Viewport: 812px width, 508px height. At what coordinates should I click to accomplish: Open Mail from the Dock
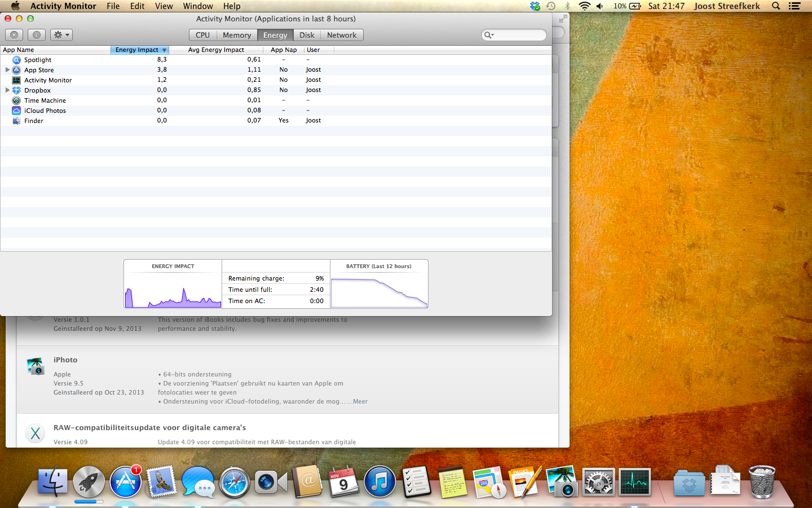click(162, 482)
